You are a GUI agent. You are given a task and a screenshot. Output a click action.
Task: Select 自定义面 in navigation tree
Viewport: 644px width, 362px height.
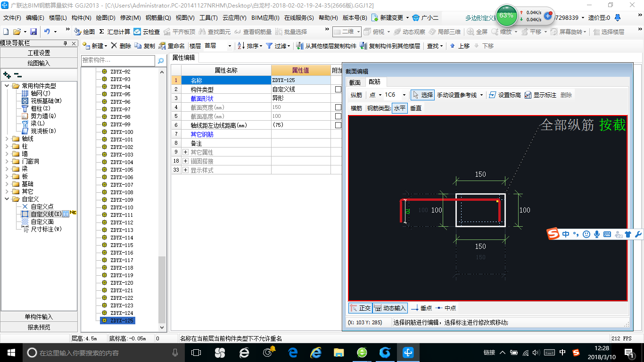(42, 222)
